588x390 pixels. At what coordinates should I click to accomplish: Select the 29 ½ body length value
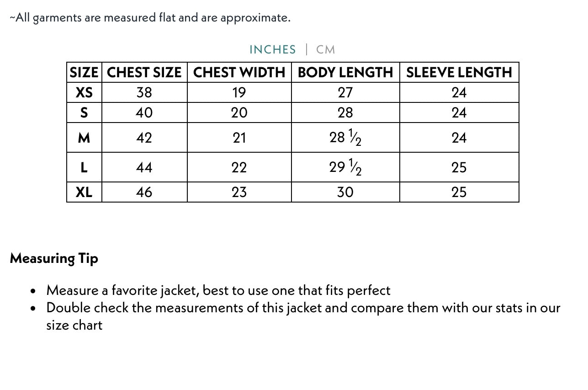[x=345, y=167]
